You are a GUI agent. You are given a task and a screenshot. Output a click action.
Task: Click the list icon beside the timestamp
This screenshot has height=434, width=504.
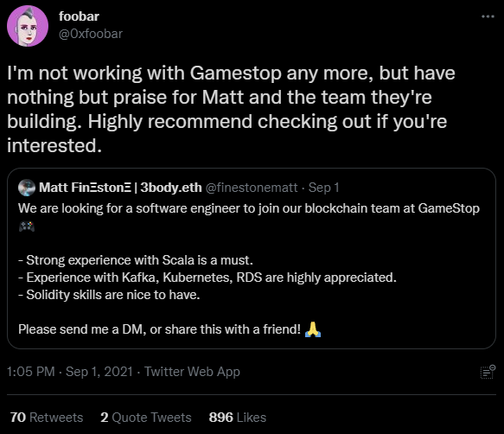point(488,372)
